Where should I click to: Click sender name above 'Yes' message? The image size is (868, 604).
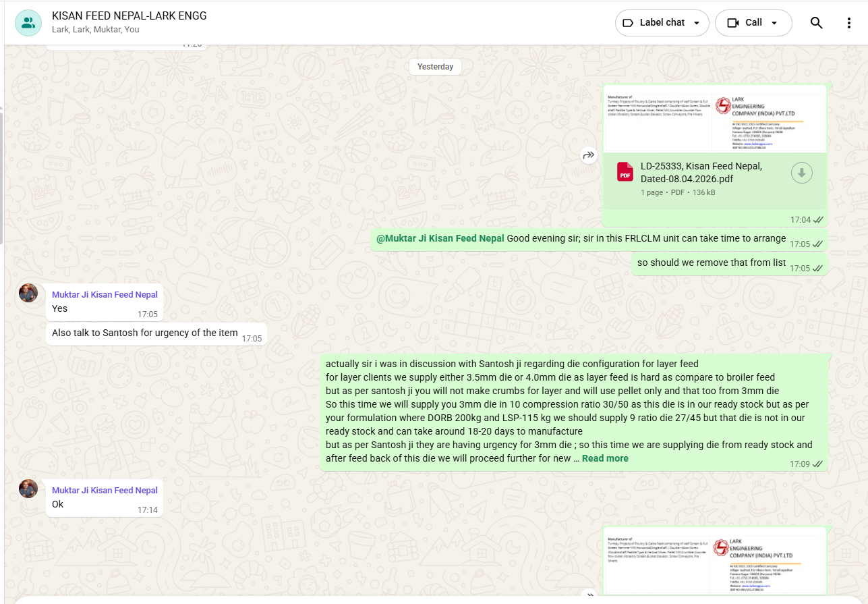tap(105, 294)
